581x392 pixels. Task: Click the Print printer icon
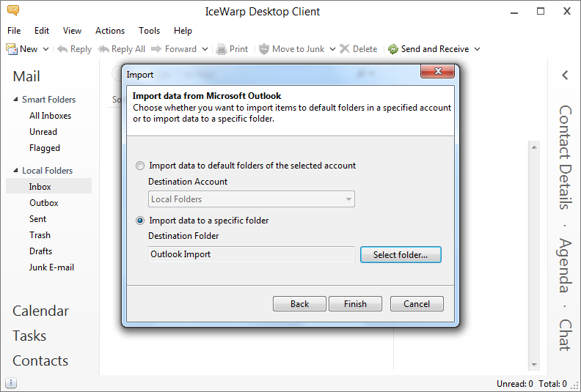point(222,49)
